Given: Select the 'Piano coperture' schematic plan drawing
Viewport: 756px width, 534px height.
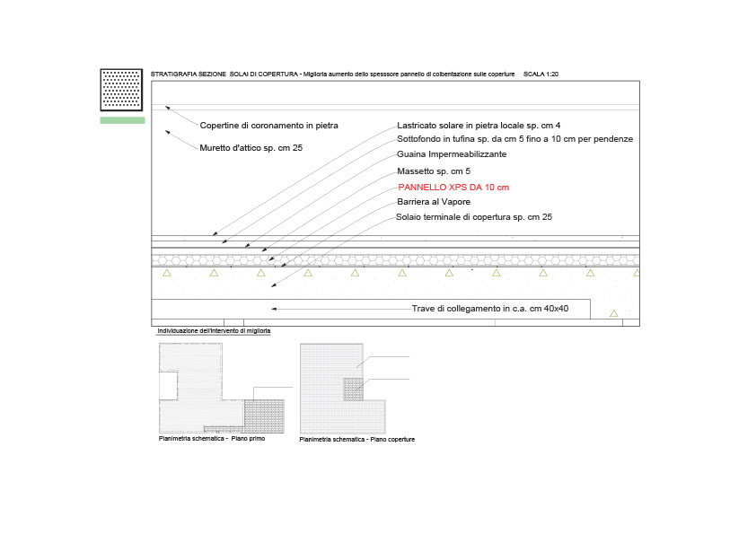Looking at the screenshot, I should [343, 388].
